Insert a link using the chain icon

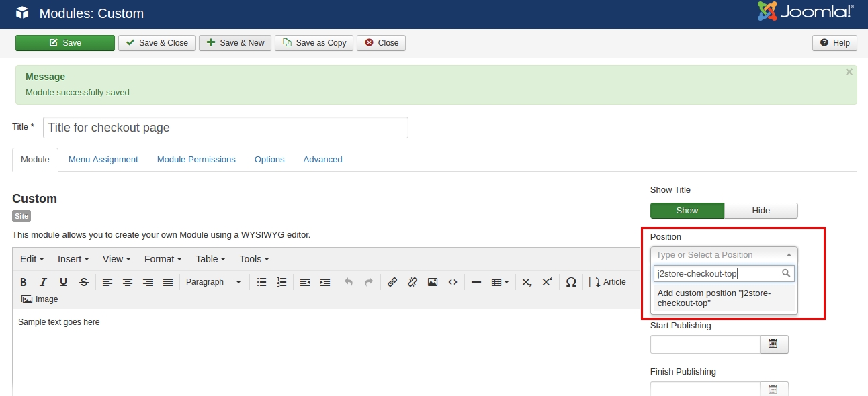tap(392, 282)
